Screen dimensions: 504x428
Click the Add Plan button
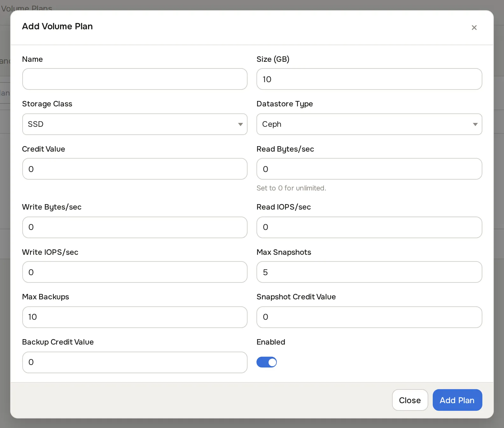[x=457, y=400]
